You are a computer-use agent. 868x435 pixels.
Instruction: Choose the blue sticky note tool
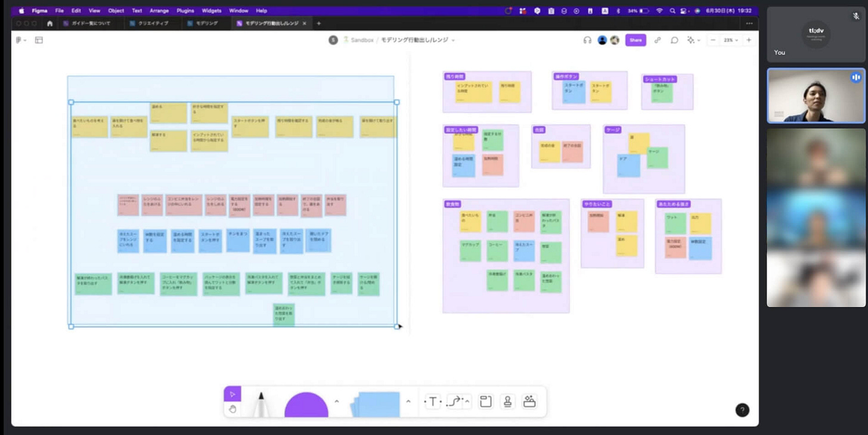coord(375,404)
